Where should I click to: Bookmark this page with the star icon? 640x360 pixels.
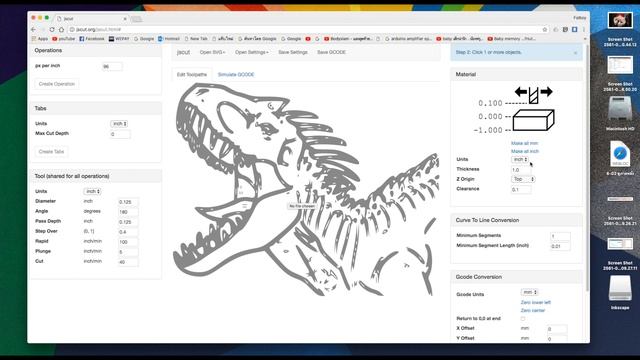[544, 30]
